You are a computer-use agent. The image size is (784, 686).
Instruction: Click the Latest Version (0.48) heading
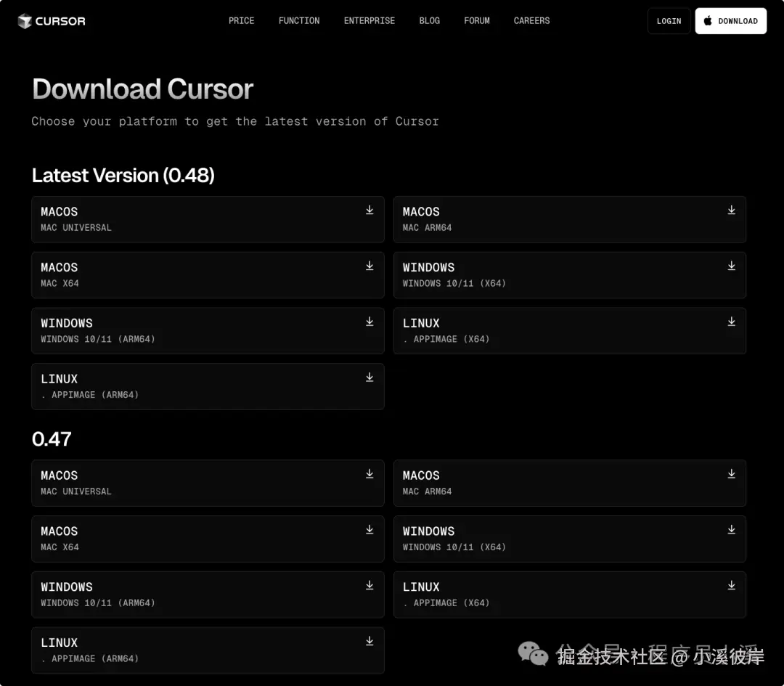pos(123,176)
